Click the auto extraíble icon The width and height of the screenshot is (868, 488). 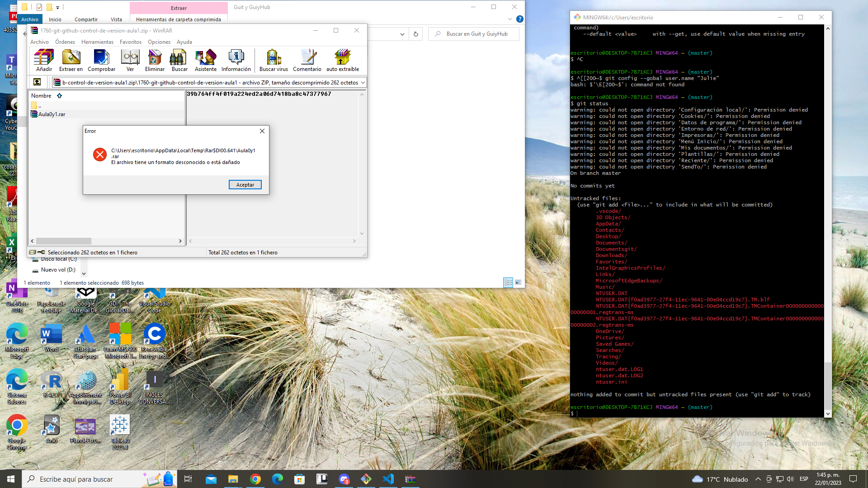343,60
